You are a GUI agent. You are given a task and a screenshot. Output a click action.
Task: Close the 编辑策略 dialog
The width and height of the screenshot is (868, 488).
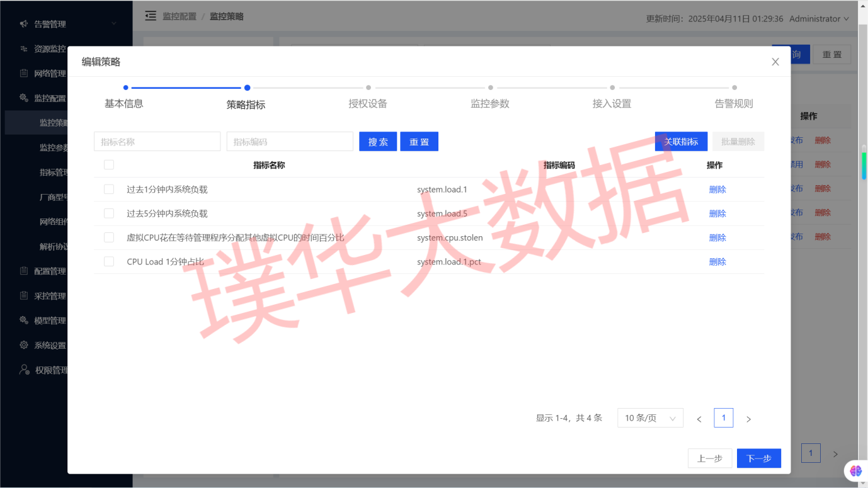[x=775, y=62]
